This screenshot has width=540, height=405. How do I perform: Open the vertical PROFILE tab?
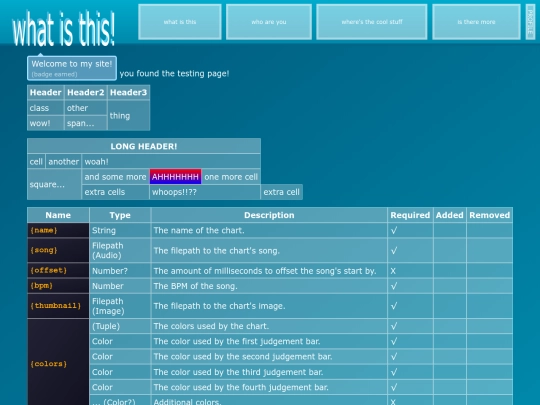530,22
